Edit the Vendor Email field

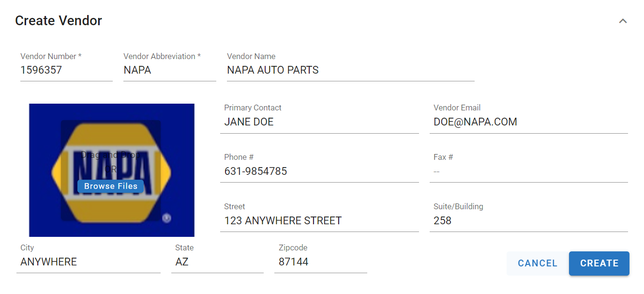coord(528,122)
